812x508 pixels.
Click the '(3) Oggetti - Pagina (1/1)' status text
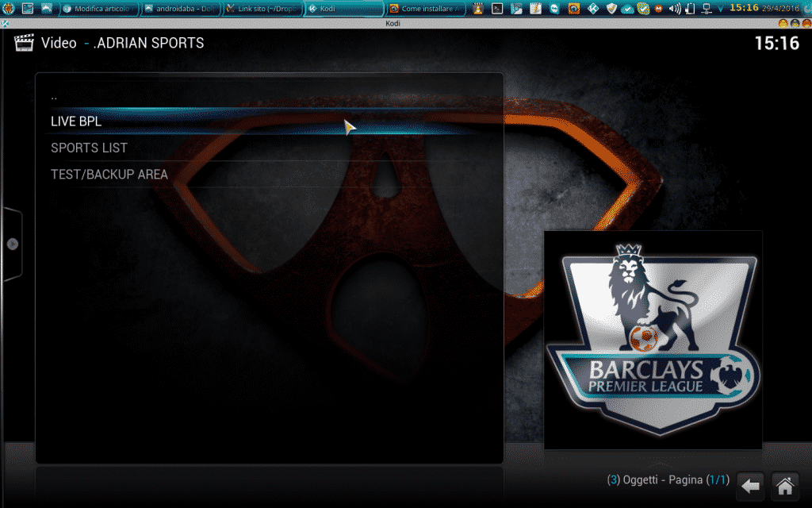tap(668, 480)
